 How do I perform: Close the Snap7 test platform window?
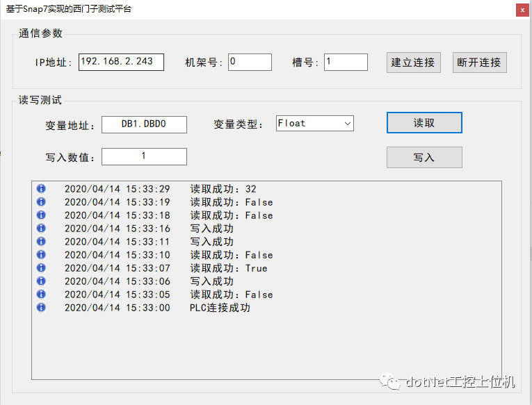[x=522, y=10]
